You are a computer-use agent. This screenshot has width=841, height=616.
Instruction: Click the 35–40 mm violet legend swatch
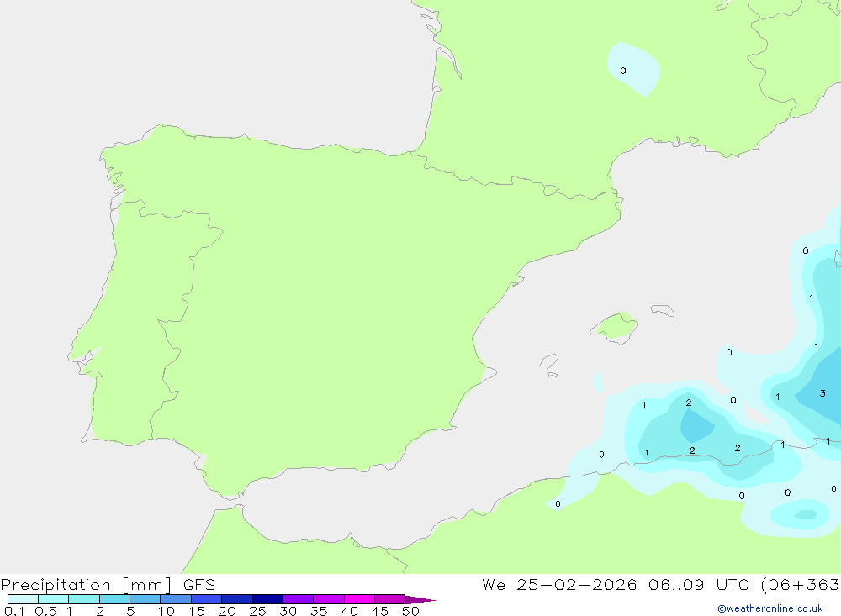pyautogui.click(x=328, y=599)
